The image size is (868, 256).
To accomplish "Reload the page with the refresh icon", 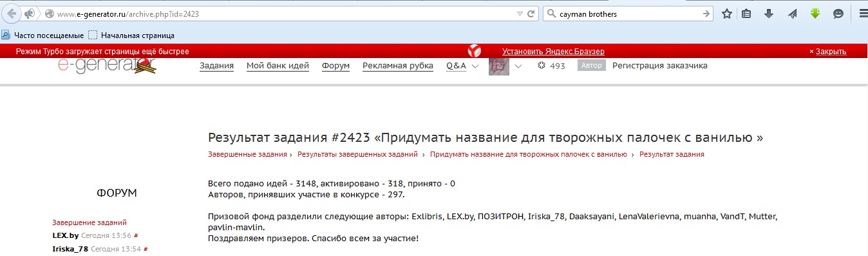I will pos(531,14).
